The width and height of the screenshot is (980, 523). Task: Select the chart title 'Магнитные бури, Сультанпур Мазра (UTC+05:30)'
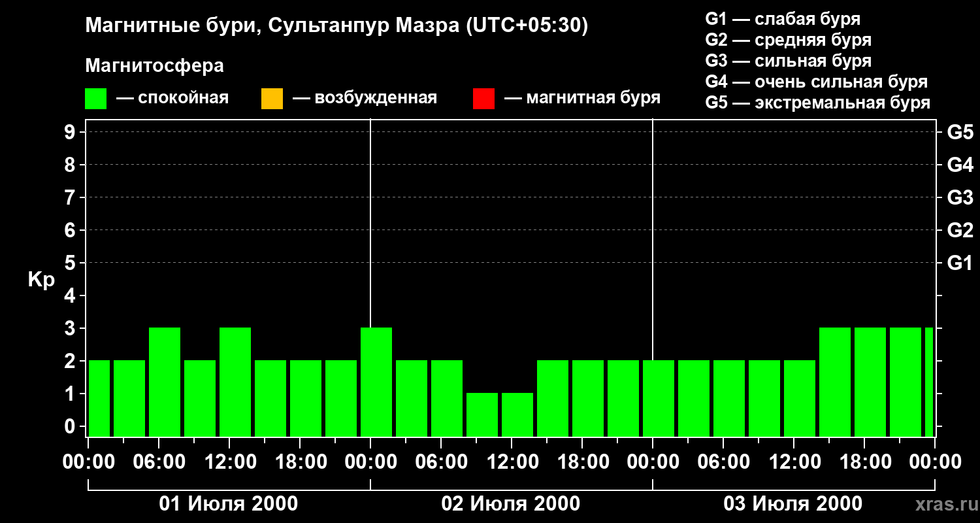point(336,25)
